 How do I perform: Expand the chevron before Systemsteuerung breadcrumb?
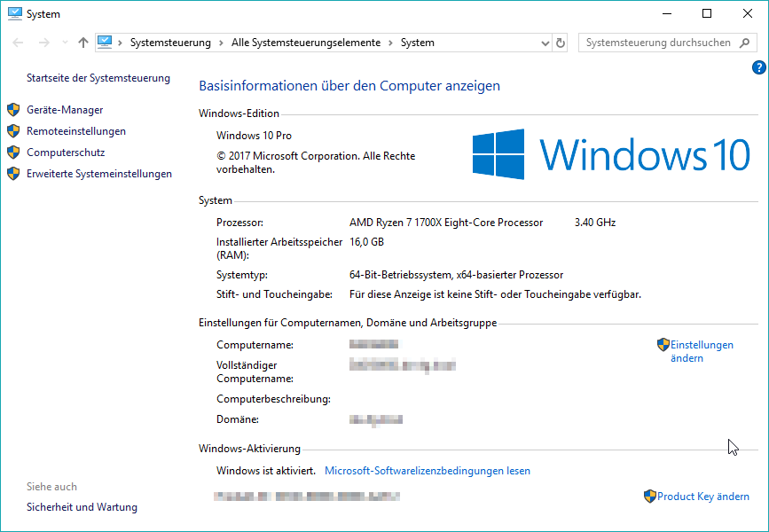tap(120, 43)
